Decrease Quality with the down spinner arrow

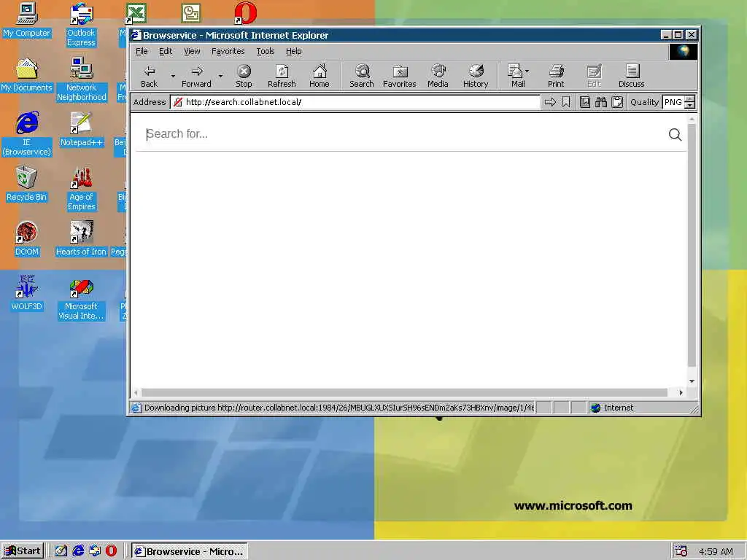(689, 105)
